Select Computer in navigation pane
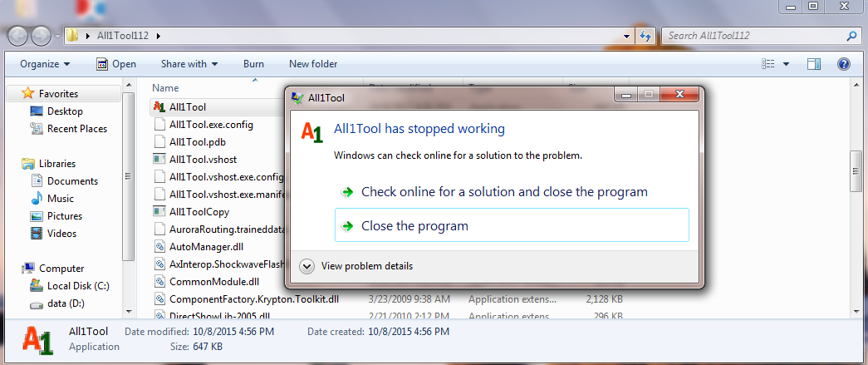The width and height of the screenshot is (868, 365). (x=61, y=268)
